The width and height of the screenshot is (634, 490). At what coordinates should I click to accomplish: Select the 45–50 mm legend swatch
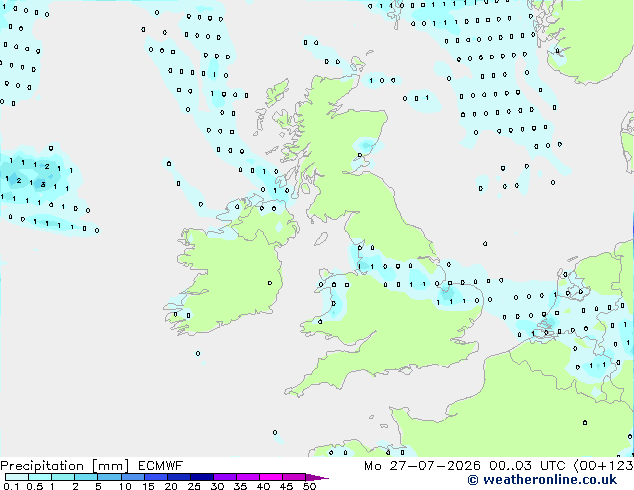[x=294, y=477]
